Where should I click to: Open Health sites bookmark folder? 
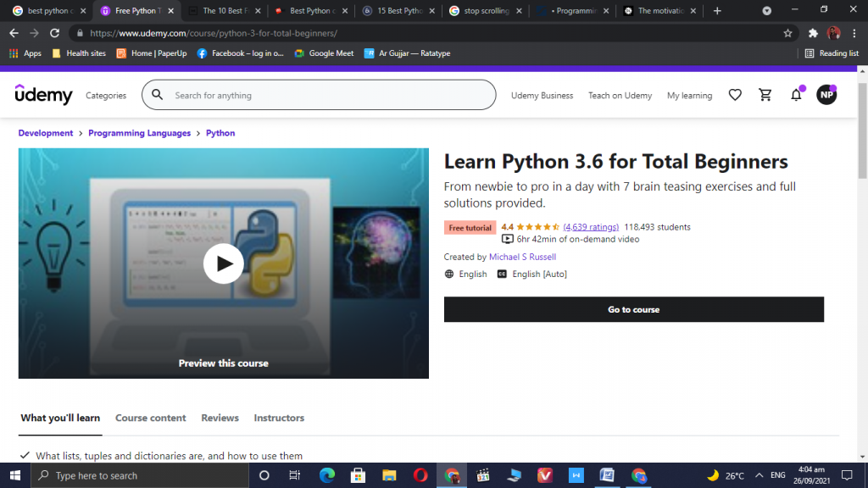click(x=79, y=53)
